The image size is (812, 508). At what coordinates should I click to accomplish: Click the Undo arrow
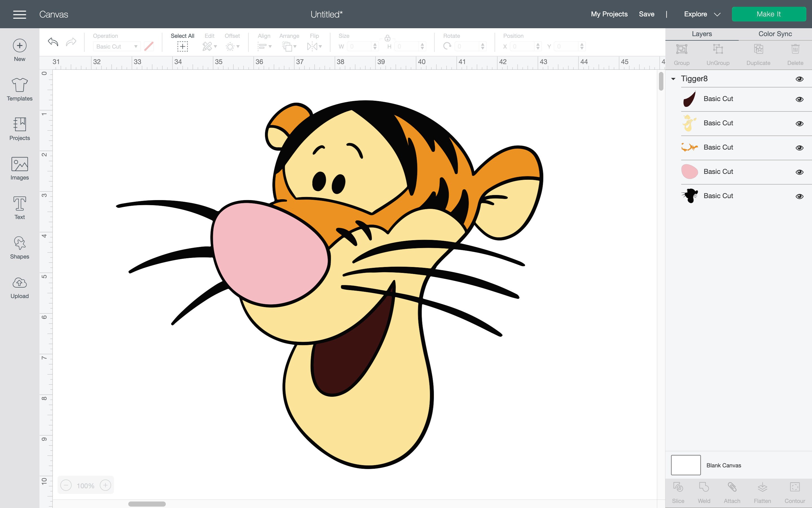pyautogui.click(x=53, y=42)
